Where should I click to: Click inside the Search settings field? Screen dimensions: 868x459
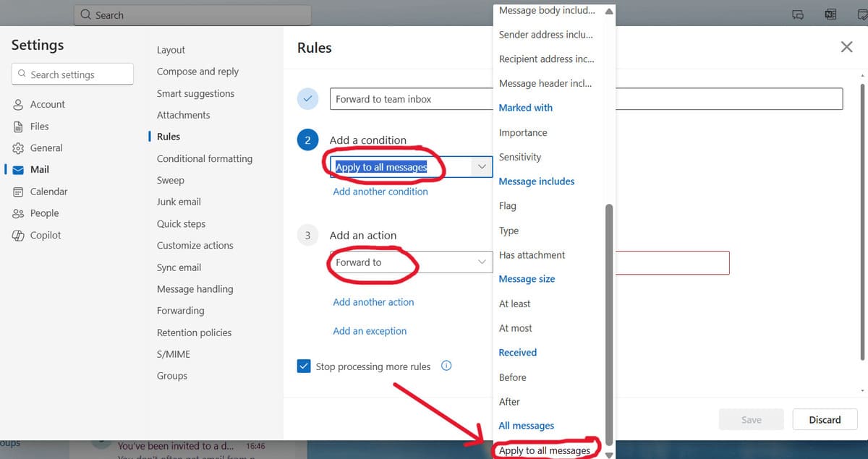72,74
